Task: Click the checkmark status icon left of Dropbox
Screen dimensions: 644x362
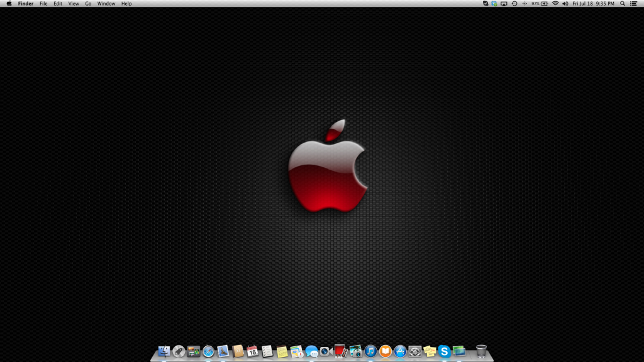Action: click(x=486, y=4)
